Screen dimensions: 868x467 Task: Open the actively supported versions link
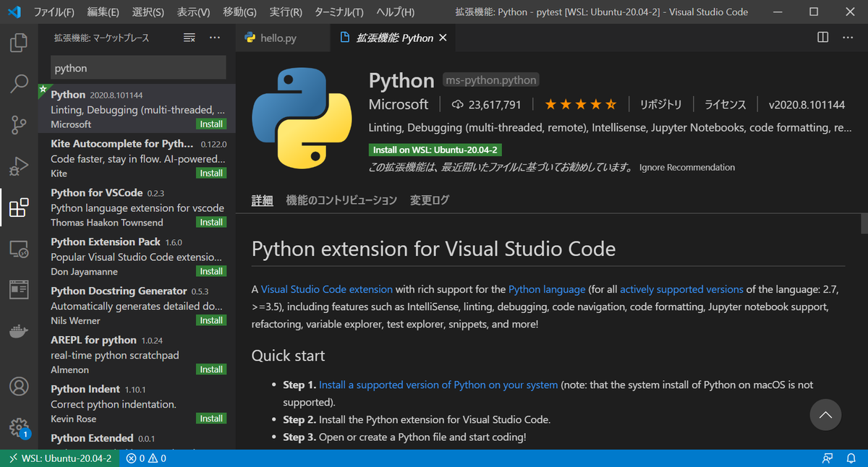click(681, 289)
